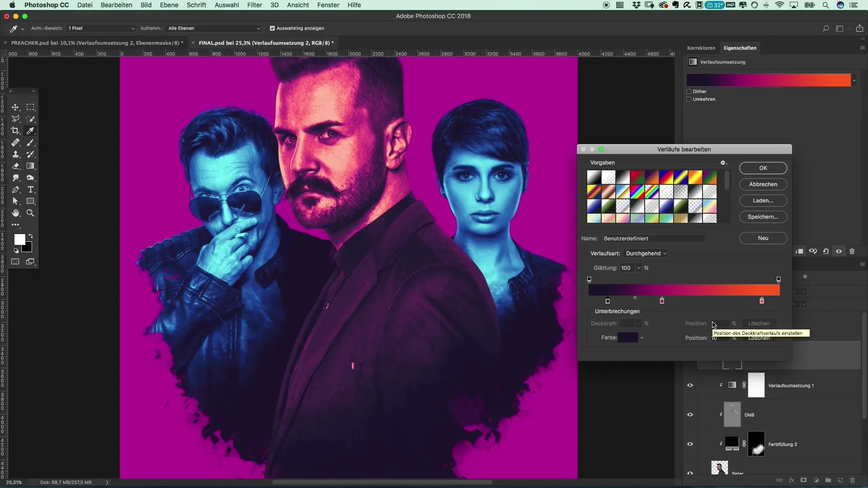Expand the Glättung value dropdown
This screenshot has height=488, width=868.
click(x=638, y=268)
